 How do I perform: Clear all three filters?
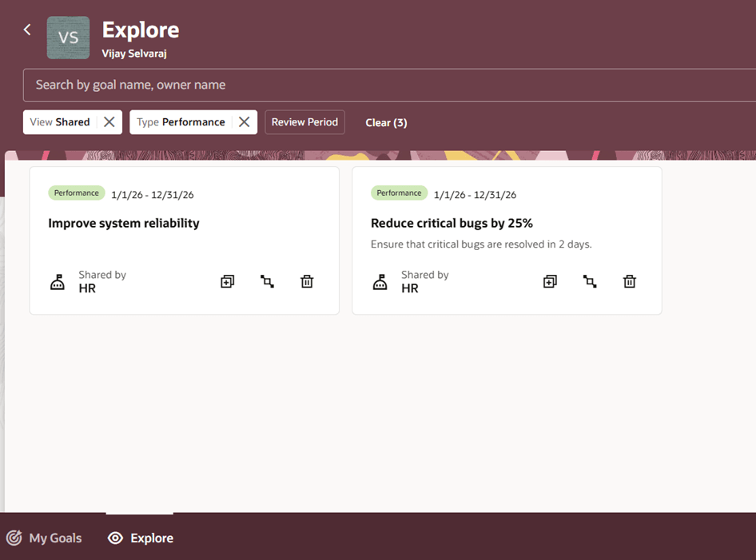[x=386, y=122]
